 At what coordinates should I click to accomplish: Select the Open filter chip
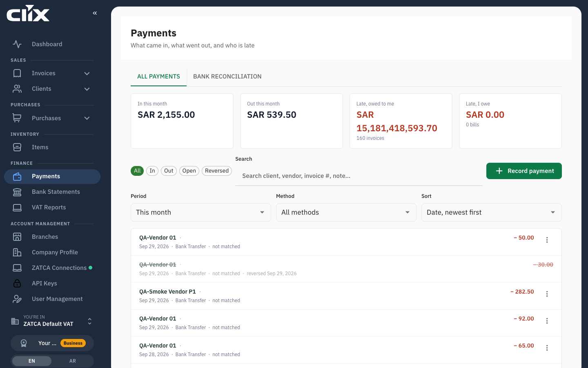tap(189, 171)
